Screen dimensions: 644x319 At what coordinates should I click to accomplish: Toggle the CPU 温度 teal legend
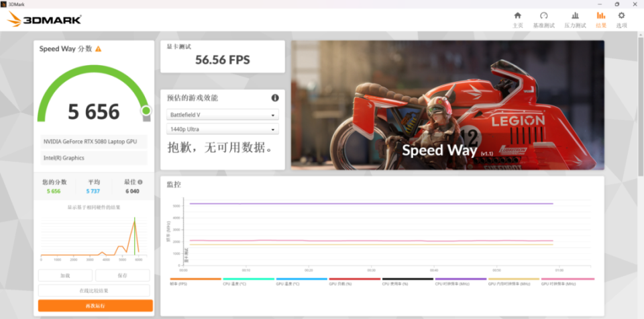248,281
